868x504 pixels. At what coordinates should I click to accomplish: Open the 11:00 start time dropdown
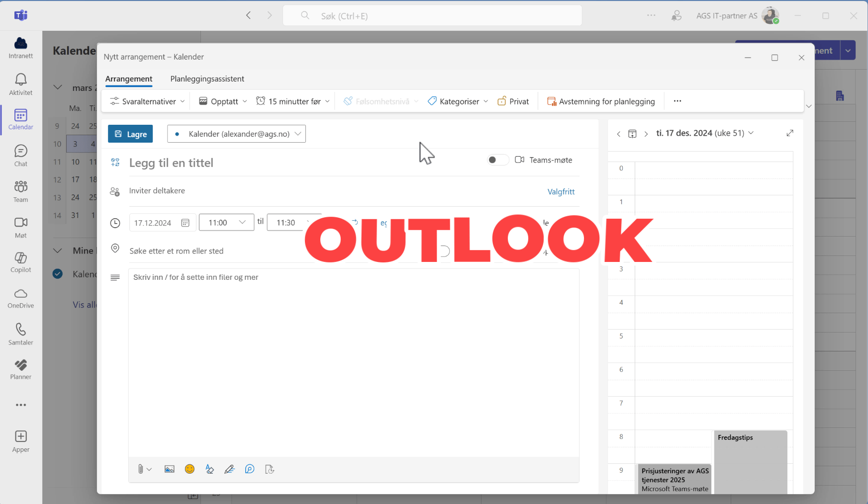226,222
